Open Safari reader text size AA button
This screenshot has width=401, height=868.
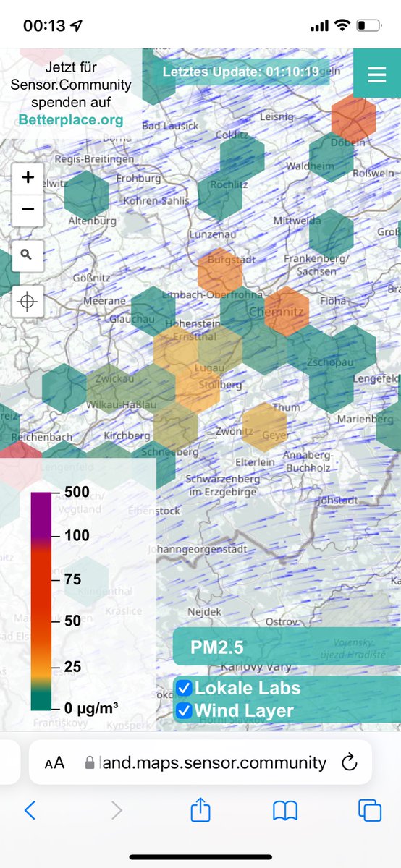(x=54, y=762)
